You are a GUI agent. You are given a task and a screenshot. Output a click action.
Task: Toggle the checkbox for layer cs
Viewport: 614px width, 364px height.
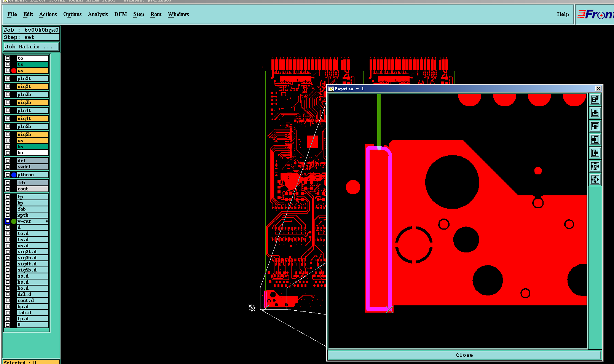[8, 70]
